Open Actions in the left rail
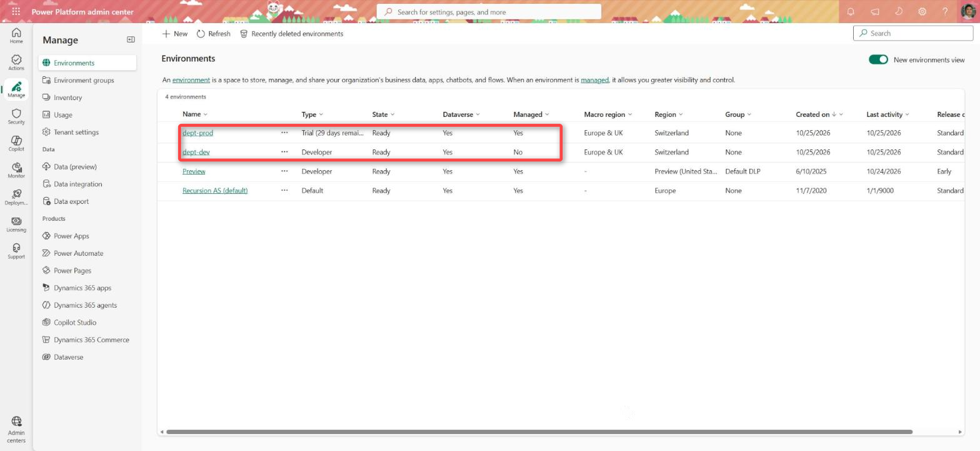980x451 pixels. coord(16,63)
